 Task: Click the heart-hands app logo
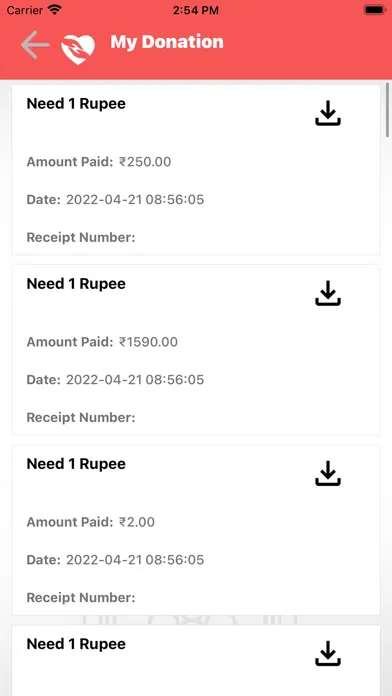78,49
